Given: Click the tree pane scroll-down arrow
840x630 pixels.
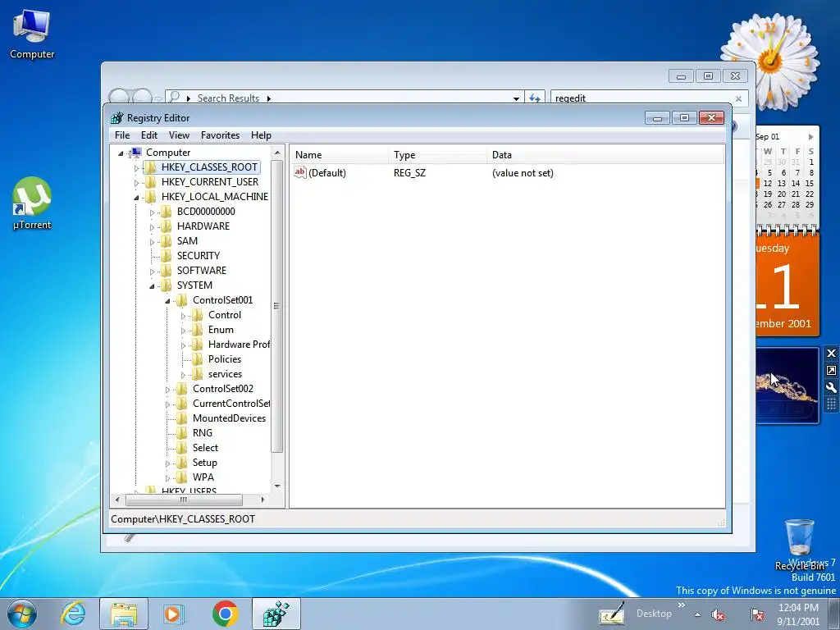Looking at the screenshot, I should click(277, 486).
